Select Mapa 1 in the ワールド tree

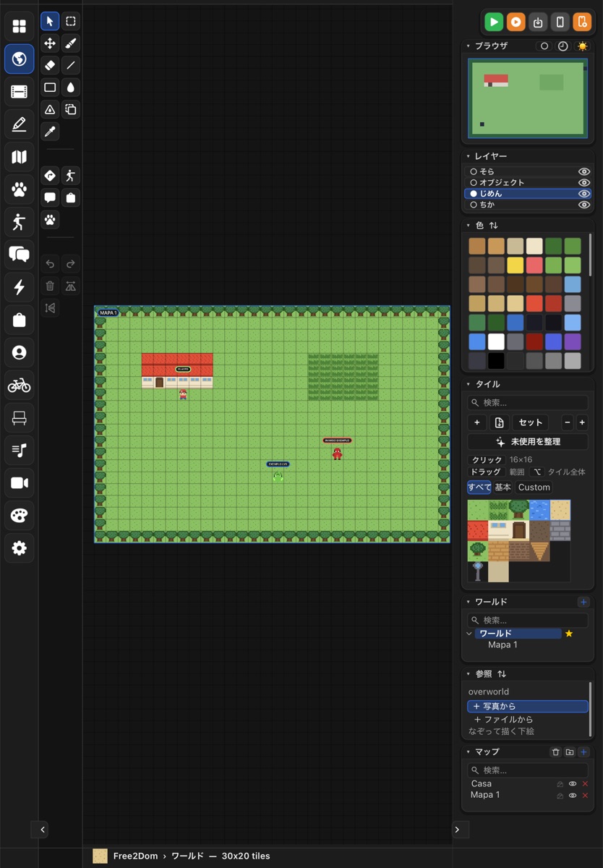coord(502,645)
